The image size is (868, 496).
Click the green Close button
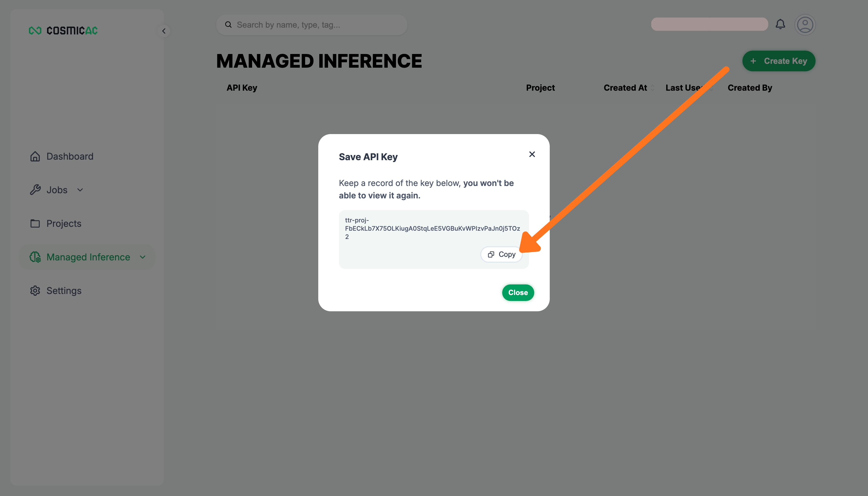(518, 293)
